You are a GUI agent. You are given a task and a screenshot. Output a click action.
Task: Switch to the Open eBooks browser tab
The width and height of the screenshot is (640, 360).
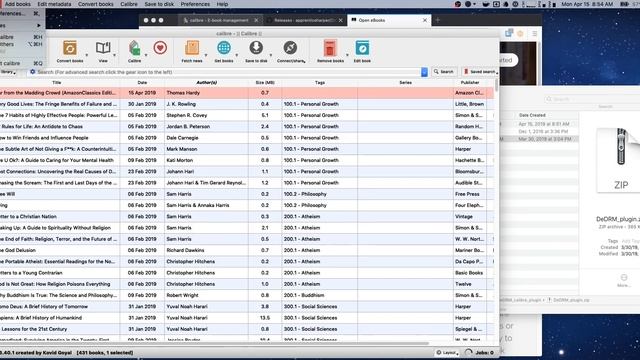[x=388, y=20]
